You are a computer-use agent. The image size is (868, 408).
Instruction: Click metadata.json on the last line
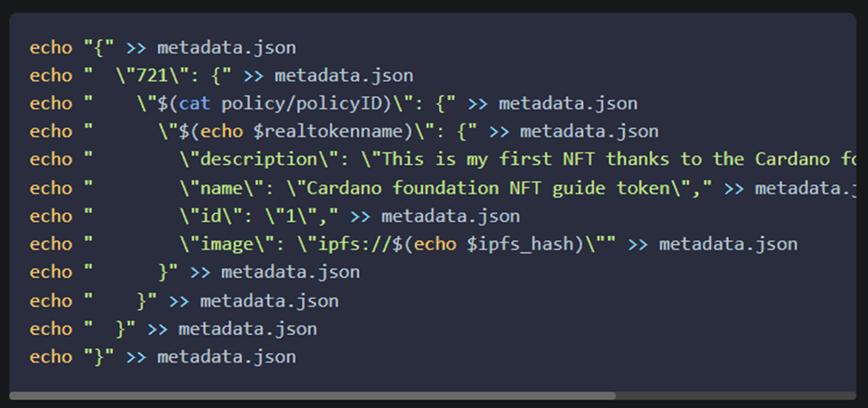pyautogui.click(x=226, y=356)
